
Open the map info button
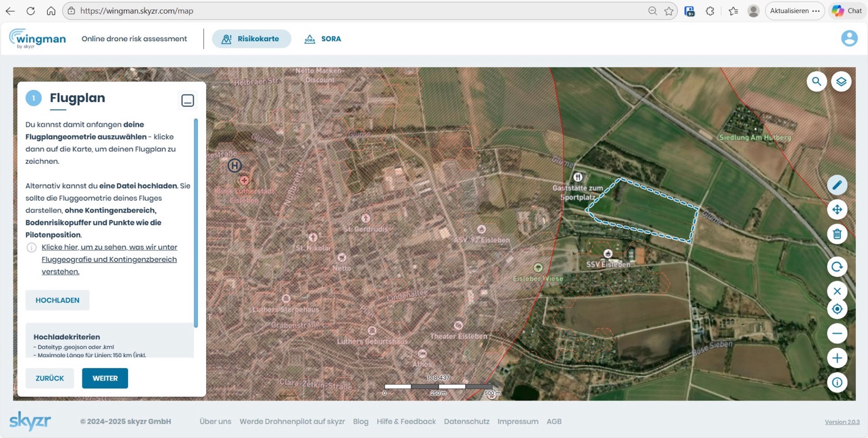837,383
